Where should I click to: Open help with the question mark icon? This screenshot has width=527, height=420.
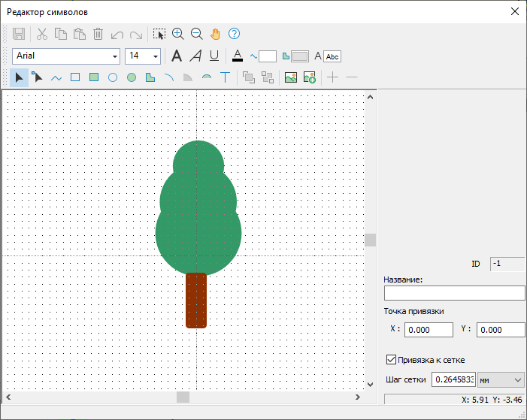(x=234, y=34)
